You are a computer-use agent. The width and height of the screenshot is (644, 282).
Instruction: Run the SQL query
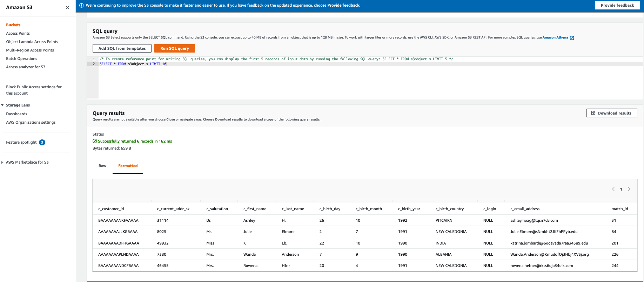point(175,48)
